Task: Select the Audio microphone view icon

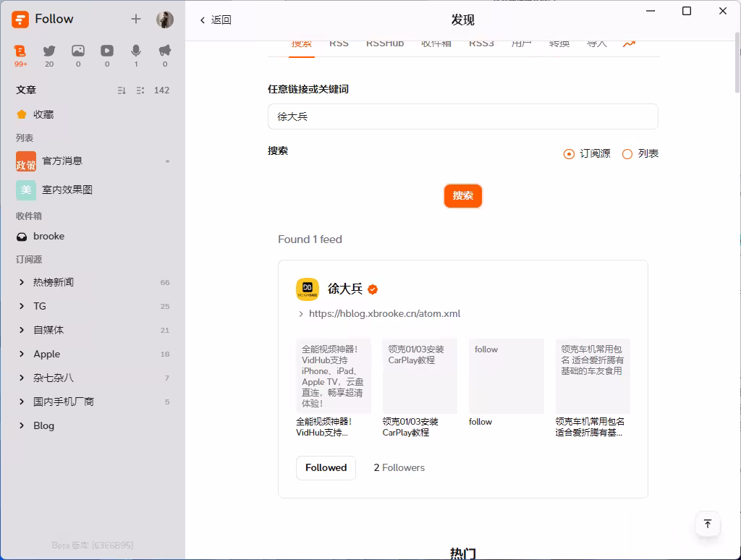Action: (136, 51)
